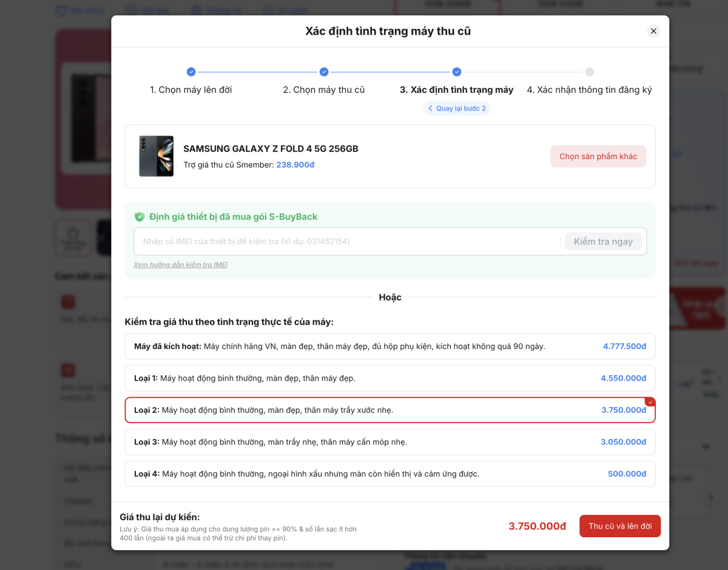
Task: Select Máy đã kích hoạt condition option
Action: 390,346
